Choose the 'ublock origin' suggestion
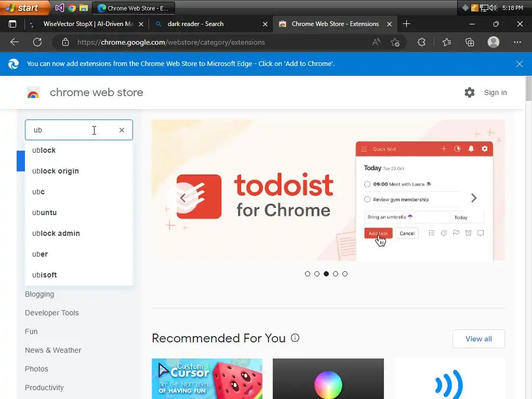Image resolution: width=532 pixels, height=399 pixels. (x=79, y=171)
